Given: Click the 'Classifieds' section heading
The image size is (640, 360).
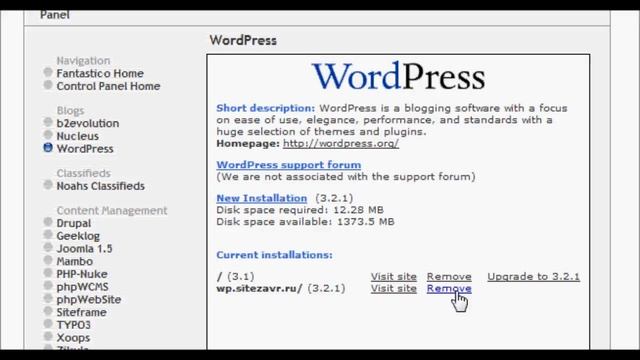Looking at the screenshot, I should 83,173.
